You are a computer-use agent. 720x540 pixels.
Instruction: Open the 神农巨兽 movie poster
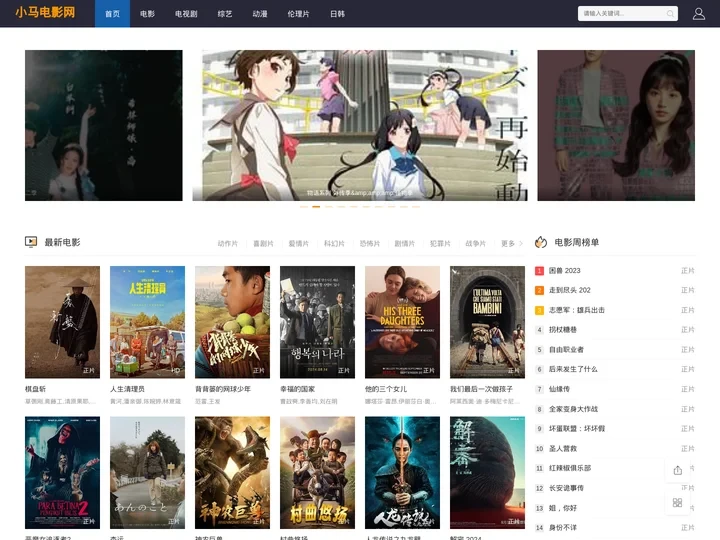pyautogui.click(x=232, y=472)
